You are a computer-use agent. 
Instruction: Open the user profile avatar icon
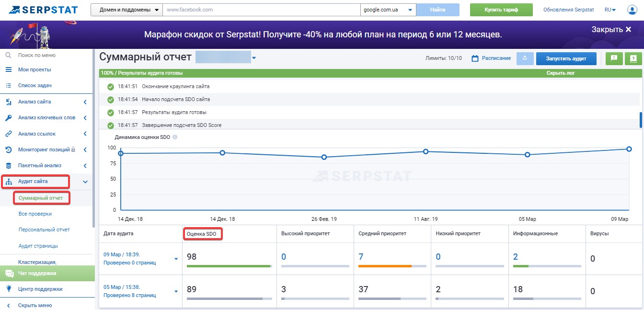[632, 10]
